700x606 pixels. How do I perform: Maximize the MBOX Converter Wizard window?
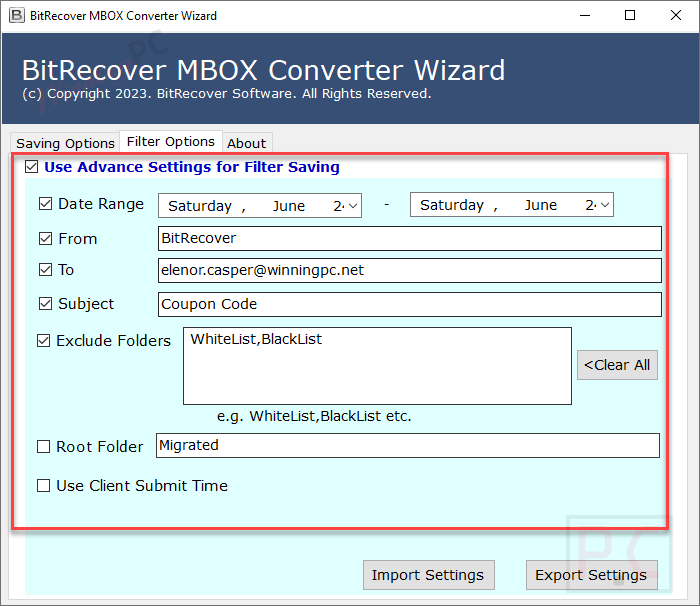[x=630, y=16]
